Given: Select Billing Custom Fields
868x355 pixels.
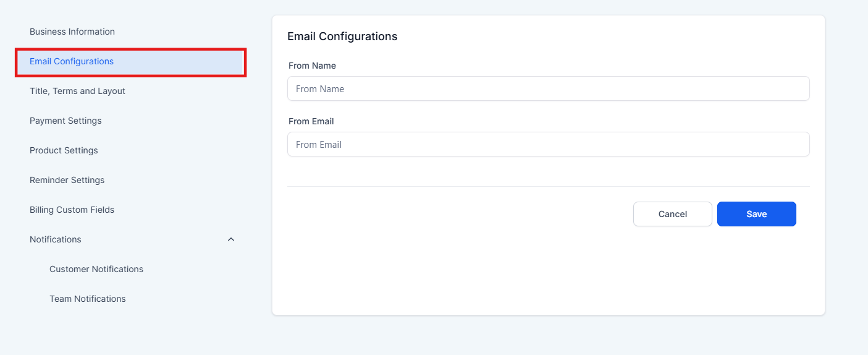Looking at the screenshot, I should [72, 210].
